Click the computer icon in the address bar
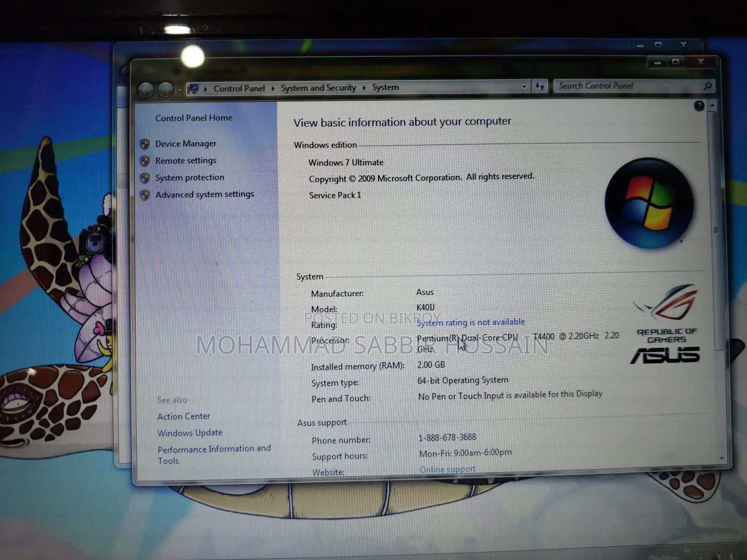The width and height of the screenshot is (747, 560). click(193, 89)
